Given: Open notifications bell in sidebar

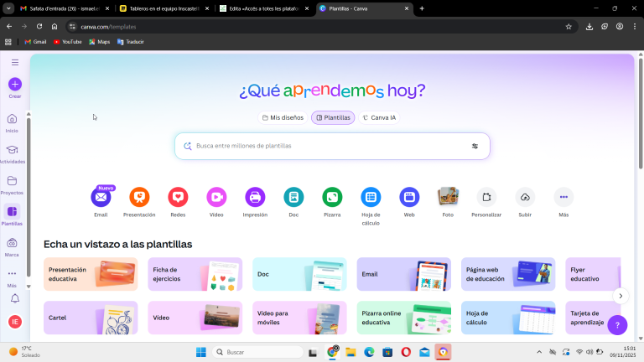Looking at the screenshot, I should tap(14, 299).
